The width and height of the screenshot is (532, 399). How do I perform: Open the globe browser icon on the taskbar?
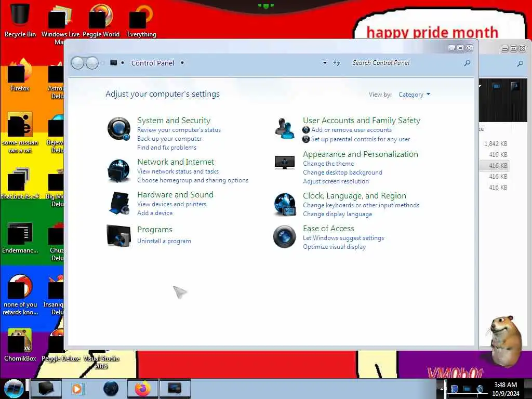click(x=111, y=389)
